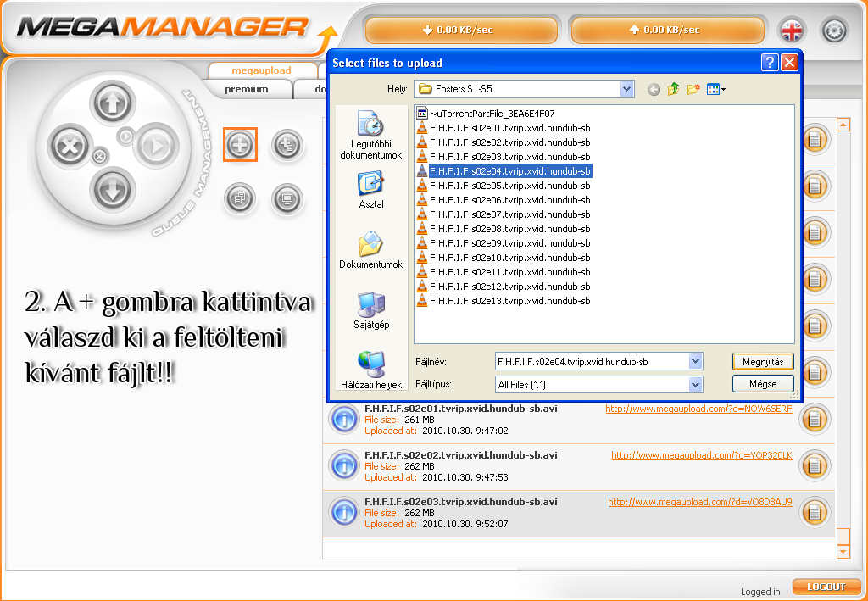Open Legutóbbi dokumentumok in the places bar
The height and width of the screenshot is (601, 868).
(371, 135)
